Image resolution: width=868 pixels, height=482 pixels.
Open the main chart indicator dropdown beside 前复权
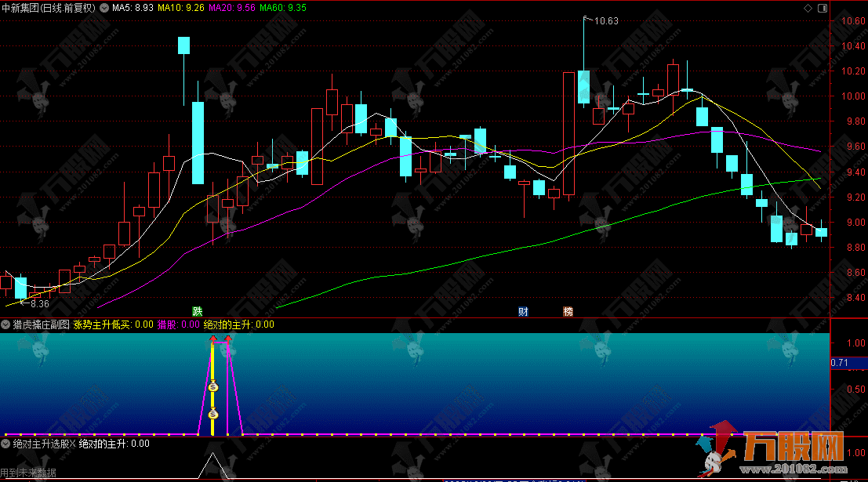(x=104, y=7)
